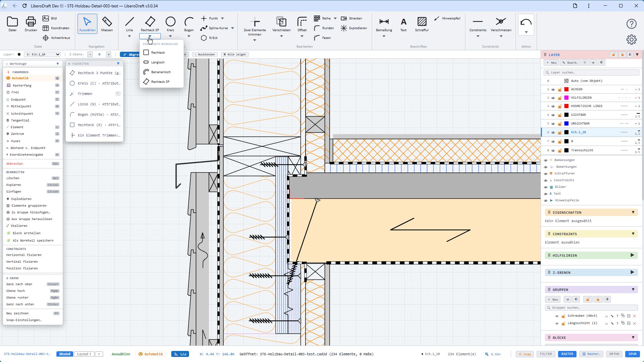Image resolution: width=644 pixels, height=362 pixels.
Task: Select the Verschieben move tool
Action: [x=281, y=23]
